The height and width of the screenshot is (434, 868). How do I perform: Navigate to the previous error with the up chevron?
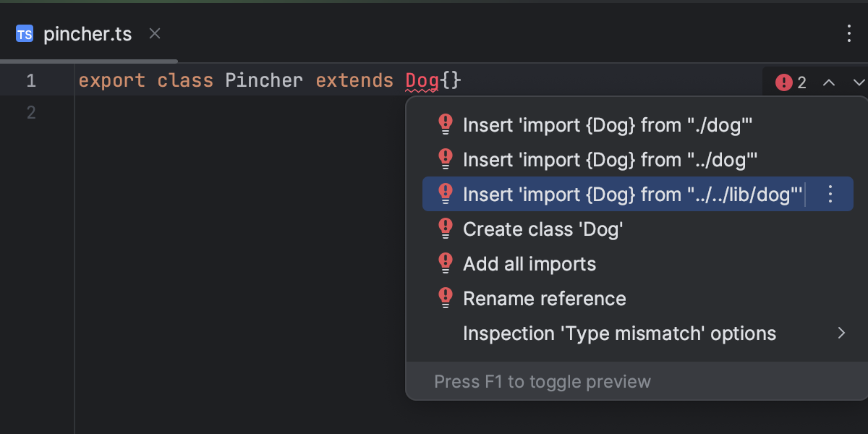coord(829,82)
